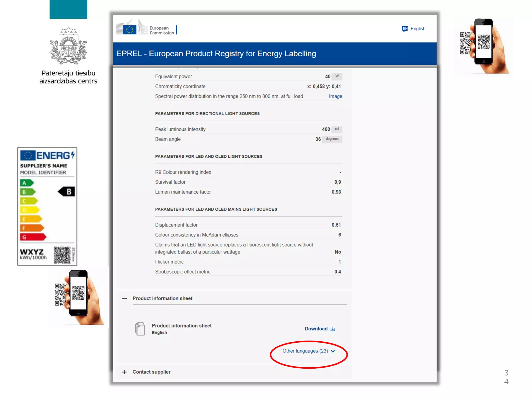Click the QR code on the energy label
532x399 pixels.
point(62,255)
